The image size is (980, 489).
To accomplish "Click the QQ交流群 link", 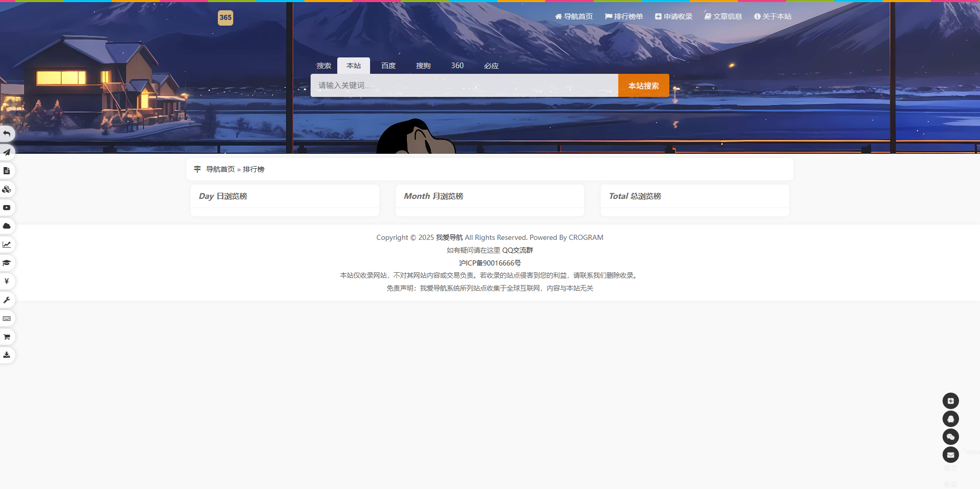I will (518, 250).
